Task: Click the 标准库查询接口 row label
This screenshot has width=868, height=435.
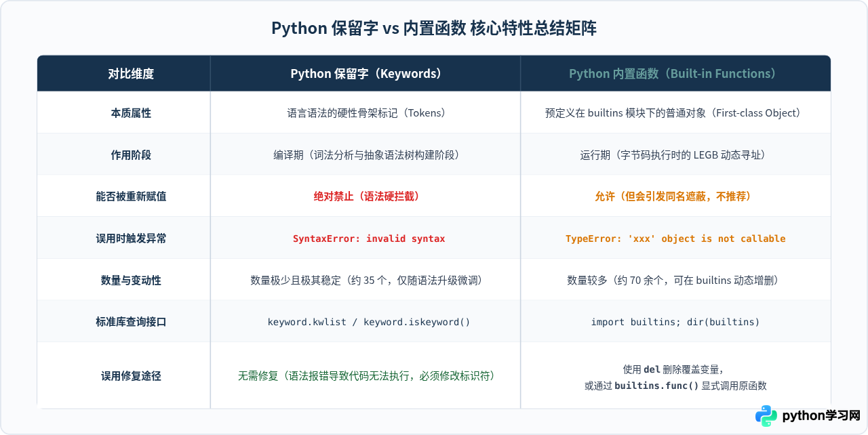Action: coord(131,322)
